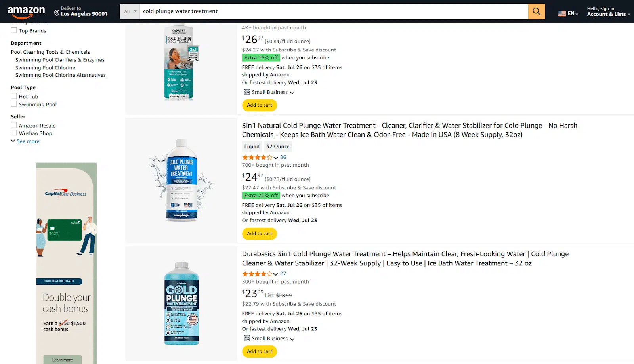Click the Amazon logo
Screen dimensions: 634x364
pyautogui.click(x=26, y=12)
